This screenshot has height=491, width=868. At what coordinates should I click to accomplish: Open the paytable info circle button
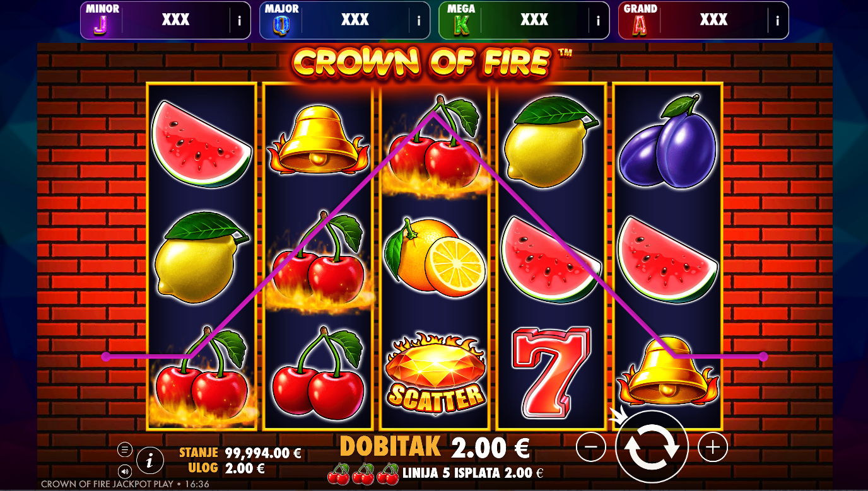tap(150, 461)
